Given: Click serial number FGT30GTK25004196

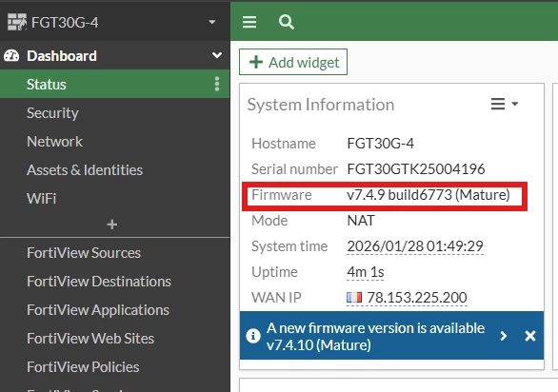Looking at the screenshot, I should [416, 169].
